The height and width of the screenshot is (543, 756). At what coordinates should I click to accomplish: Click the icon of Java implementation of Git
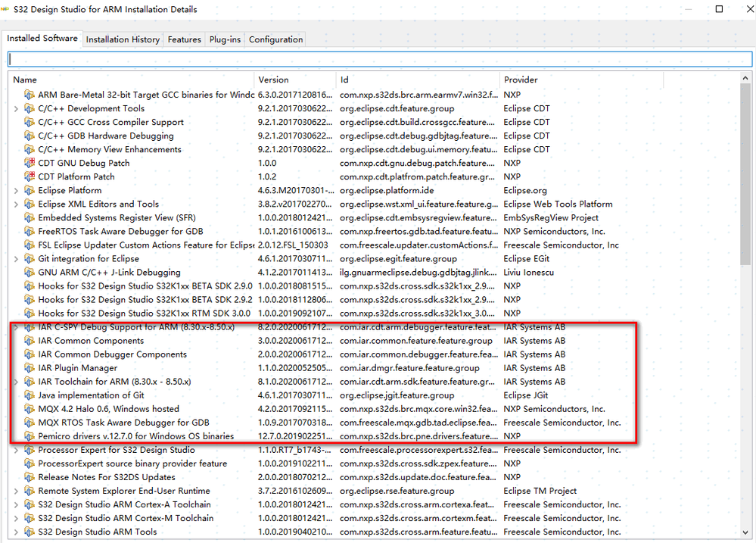coord(30,395)
